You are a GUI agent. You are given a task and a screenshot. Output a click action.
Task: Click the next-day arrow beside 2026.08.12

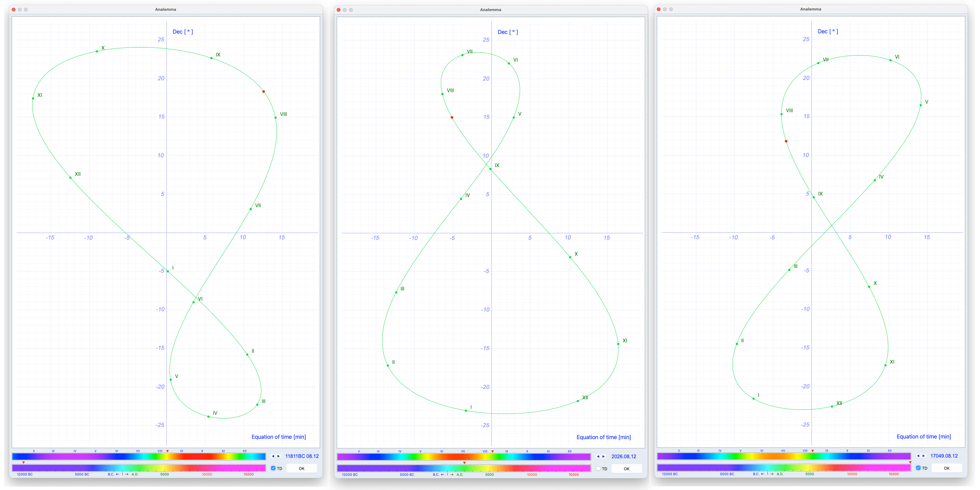[x=603, y=456]
